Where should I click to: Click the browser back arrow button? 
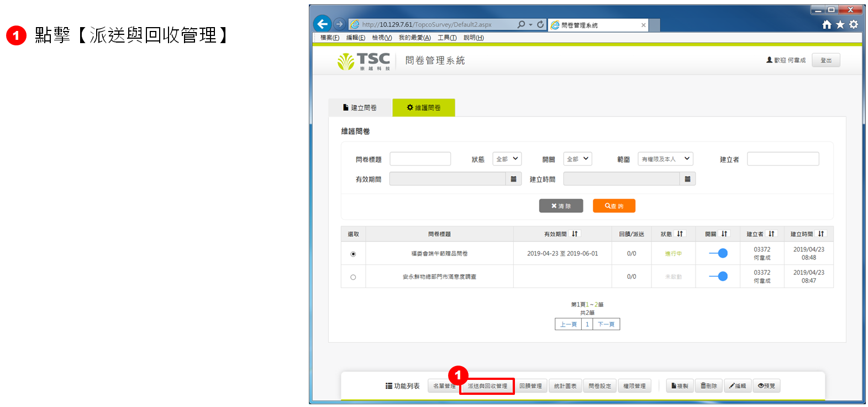pyautogui.click(x=323, y=24)
